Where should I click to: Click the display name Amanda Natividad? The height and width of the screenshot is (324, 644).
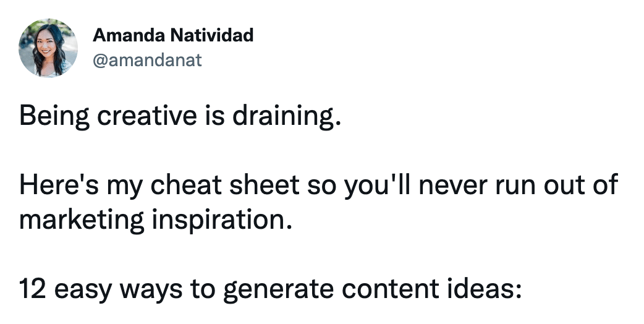click(173, 35)
